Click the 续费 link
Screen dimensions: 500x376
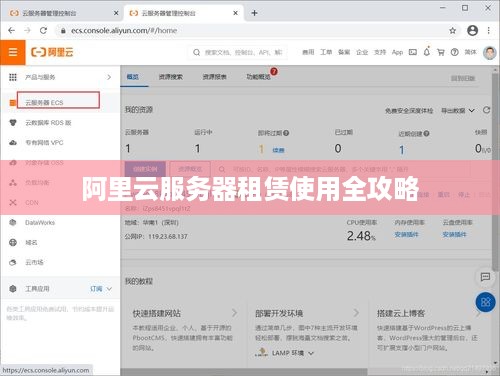pos(278,150)
